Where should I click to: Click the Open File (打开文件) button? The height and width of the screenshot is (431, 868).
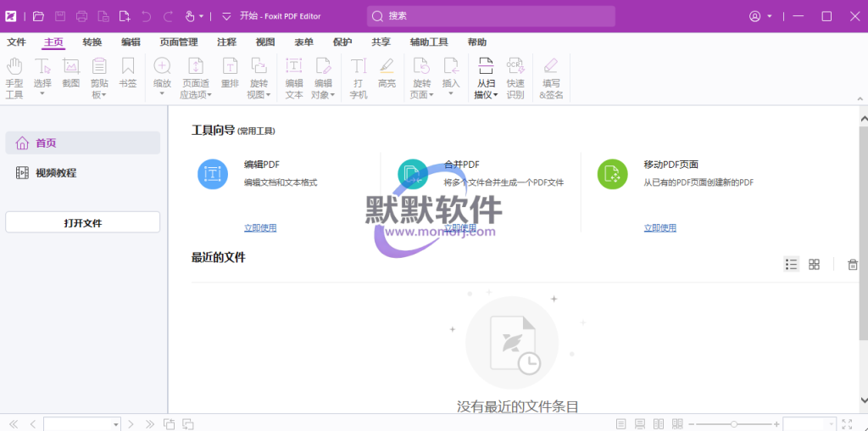tap(82, 222)
